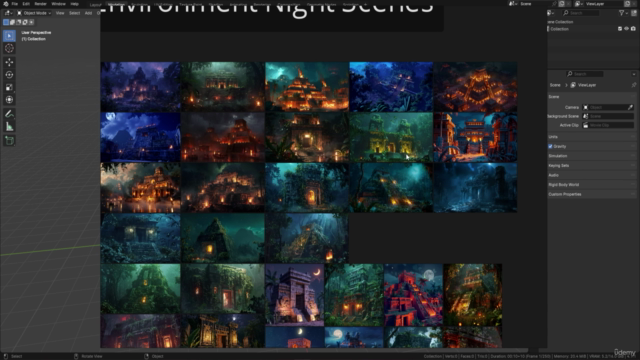Click the ViewLayer name field in top bar

point(603,4)
